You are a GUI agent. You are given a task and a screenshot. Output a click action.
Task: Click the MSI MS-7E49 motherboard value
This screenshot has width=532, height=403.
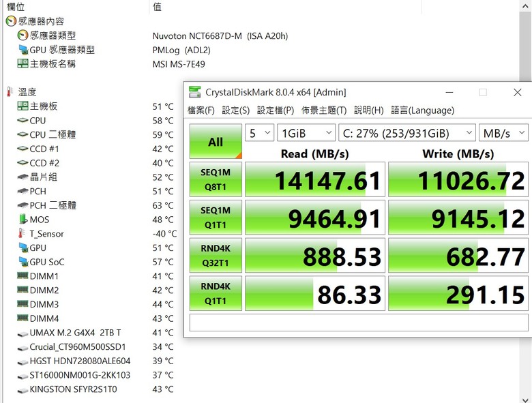[x=179, y=64]
